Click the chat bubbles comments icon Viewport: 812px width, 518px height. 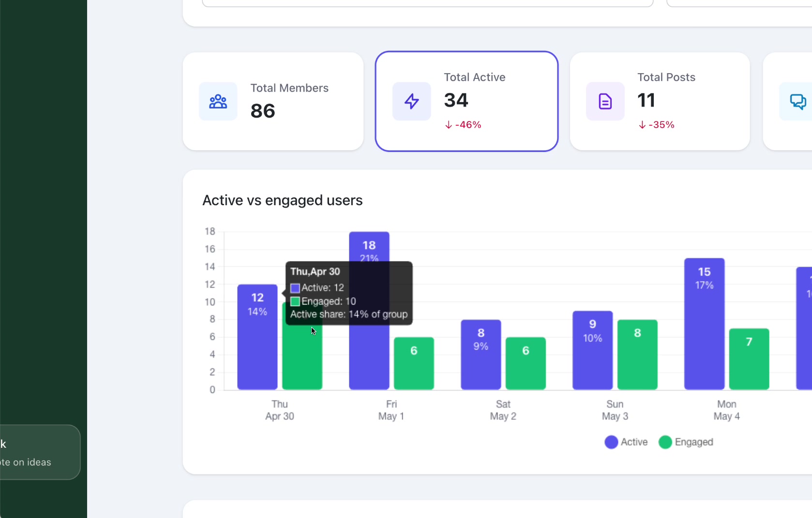(798, 101)
